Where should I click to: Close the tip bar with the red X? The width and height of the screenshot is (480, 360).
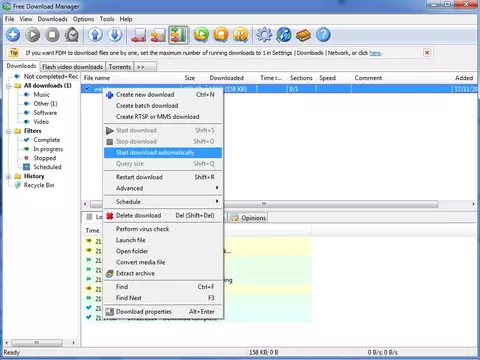click(x=427, y=53)
